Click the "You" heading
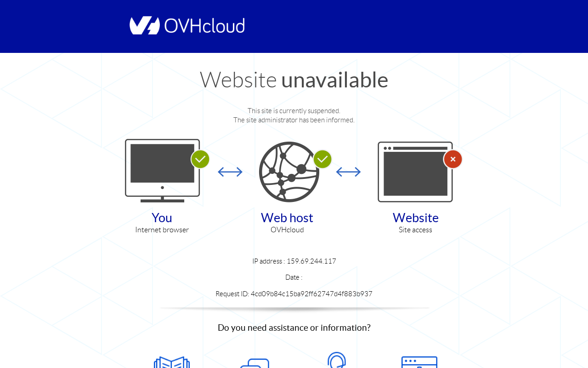 [162, 218]
